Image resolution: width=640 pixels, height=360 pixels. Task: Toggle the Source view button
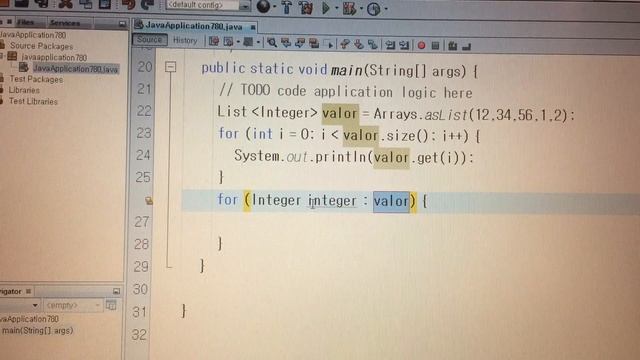tap(149, 40)
